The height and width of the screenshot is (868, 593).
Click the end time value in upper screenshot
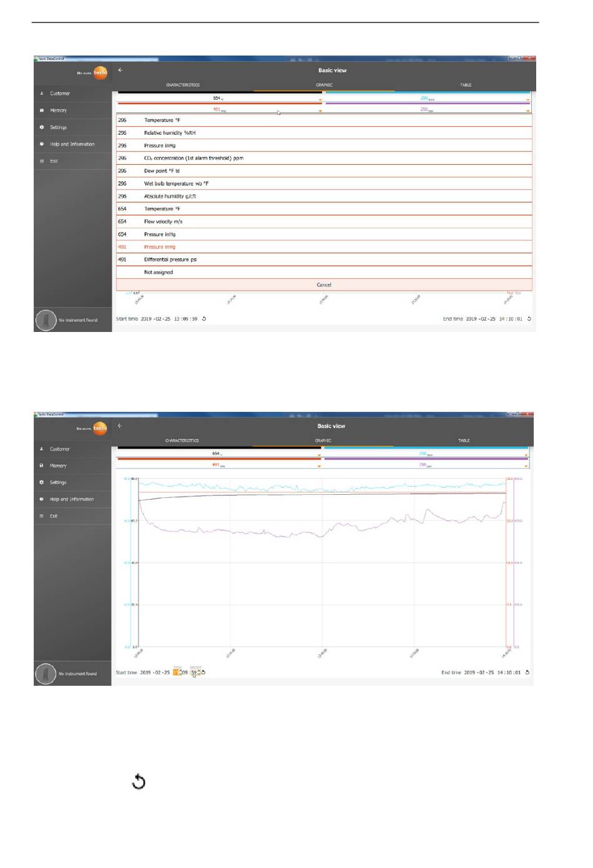pos(494,319)
